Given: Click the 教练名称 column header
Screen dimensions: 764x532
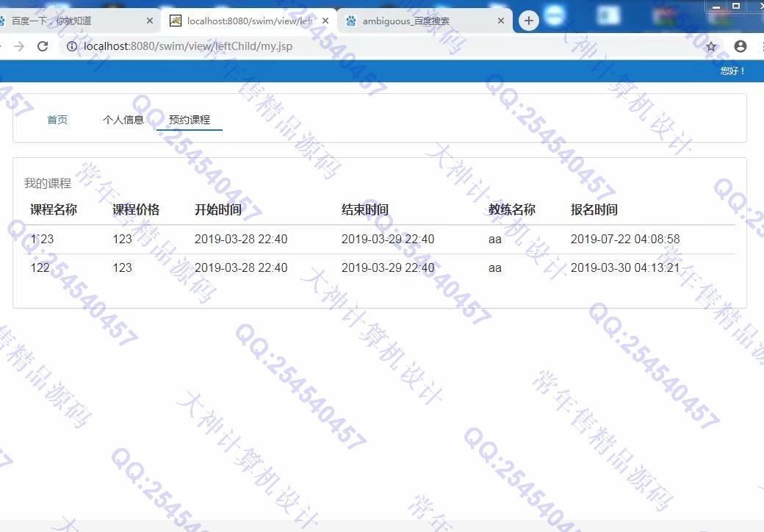Looking at the screenshot, I should (x=512, y=209).
